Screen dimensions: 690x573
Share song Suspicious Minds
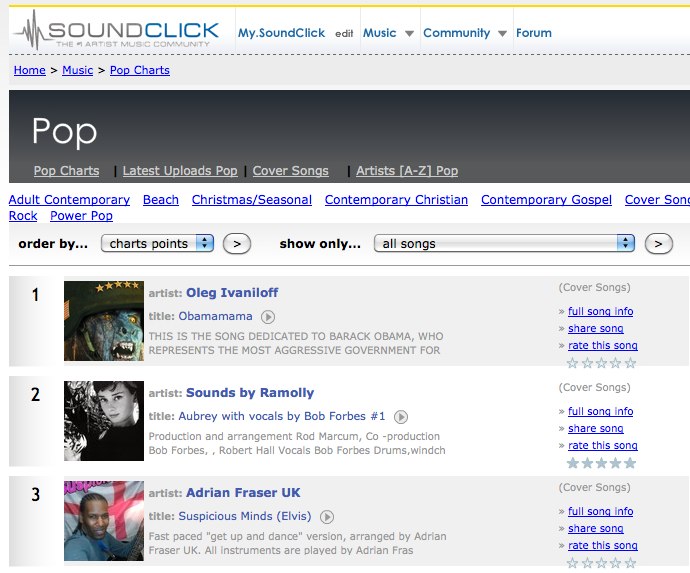click(595, 529)
